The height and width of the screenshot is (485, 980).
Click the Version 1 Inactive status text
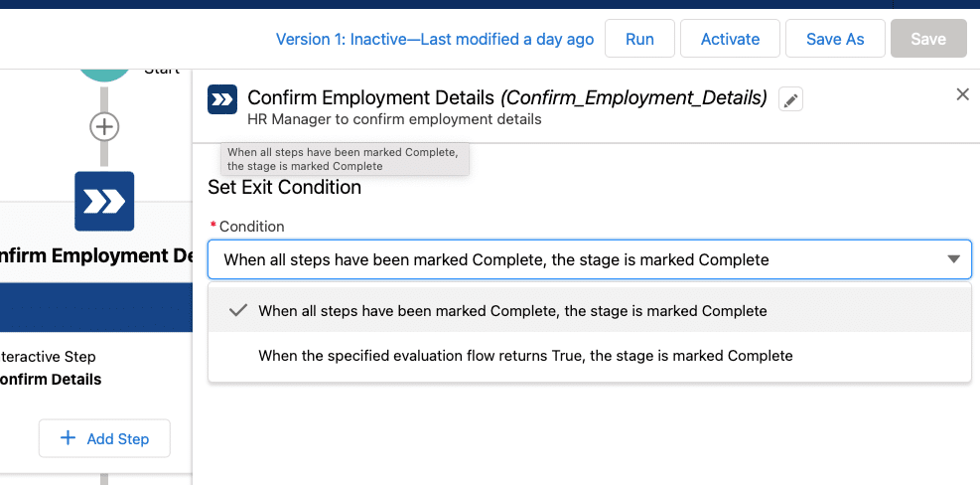pos(434,40)
